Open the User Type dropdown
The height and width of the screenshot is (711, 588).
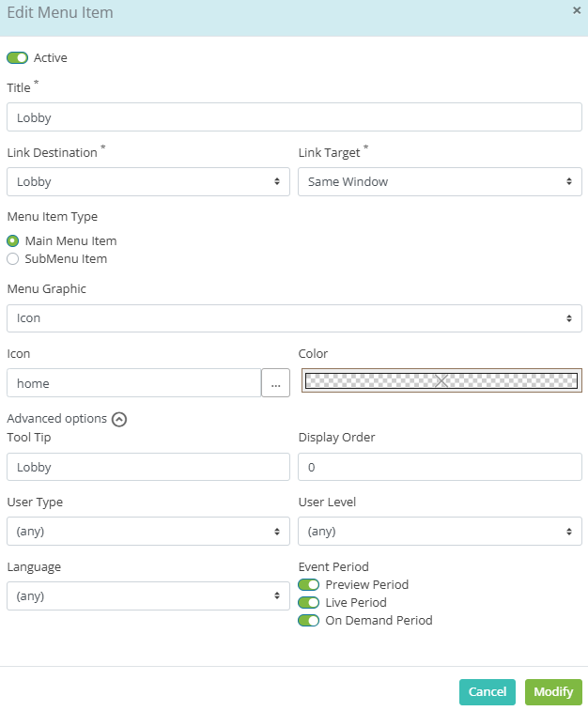tap(148, 532)
